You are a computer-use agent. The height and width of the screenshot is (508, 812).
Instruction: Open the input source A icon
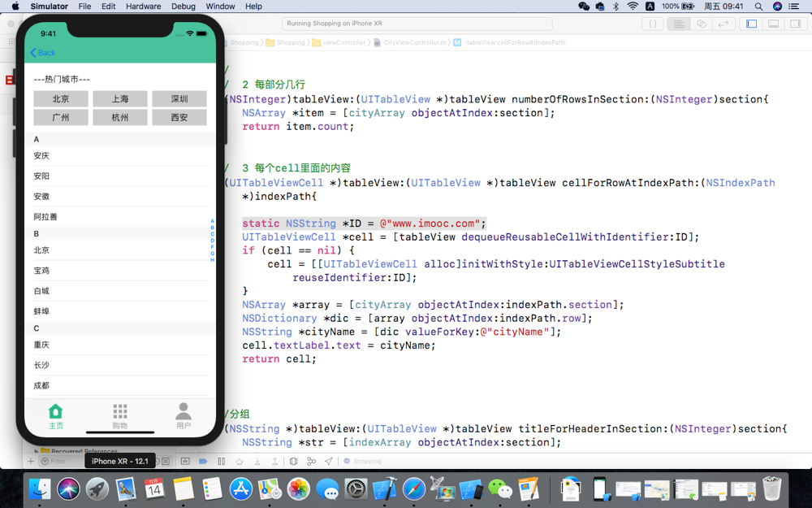coord(650,7)
